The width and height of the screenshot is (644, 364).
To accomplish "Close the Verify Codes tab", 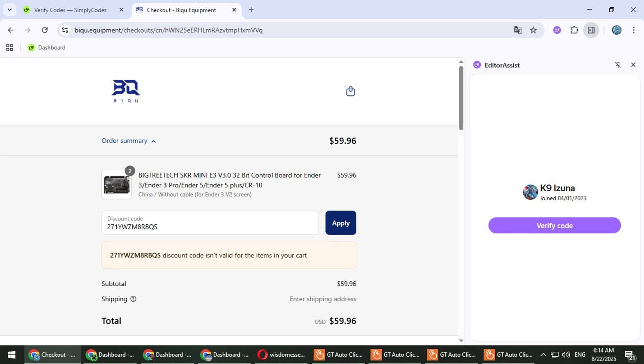I will tap(122, 10).
